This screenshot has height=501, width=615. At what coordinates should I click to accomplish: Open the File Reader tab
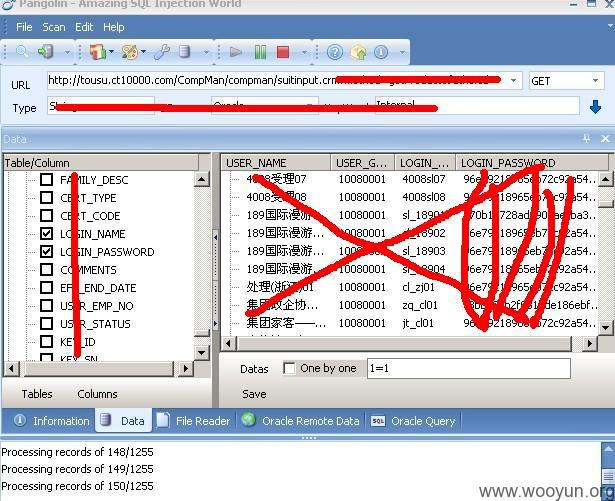(193, 421)
